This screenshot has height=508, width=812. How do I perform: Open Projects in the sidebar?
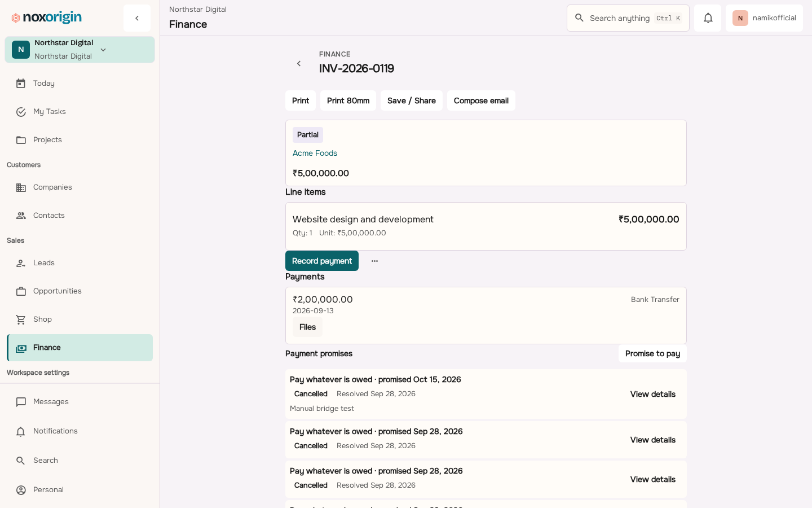[x=80, y=140]
